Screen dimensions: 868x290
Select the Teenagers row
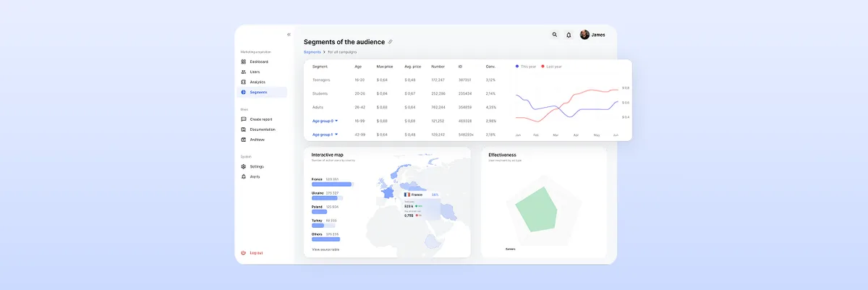click(x=406, y=80)
